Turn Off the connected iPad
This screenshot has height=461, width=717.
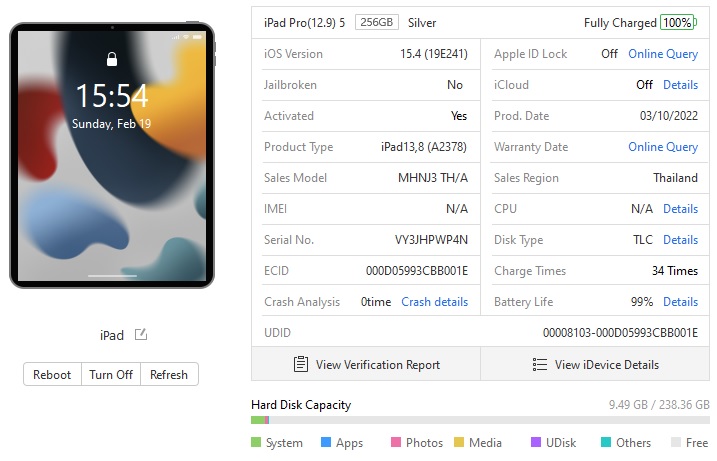point(111,375)
